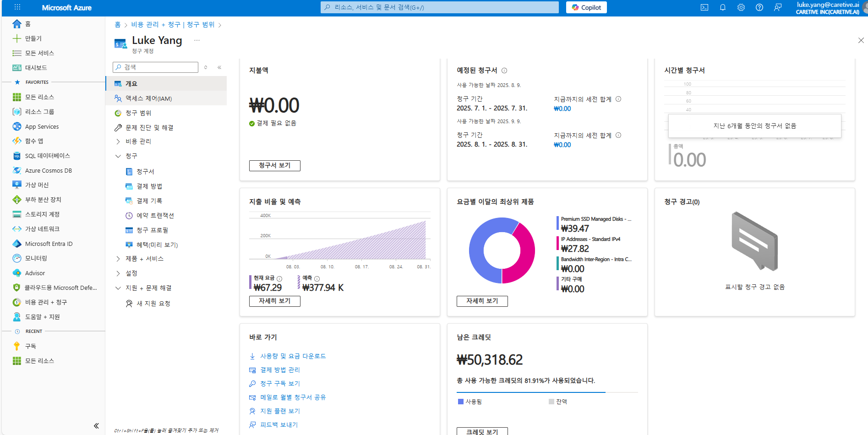
Task: Click the resource search field in header
Action: coord(440,7)
